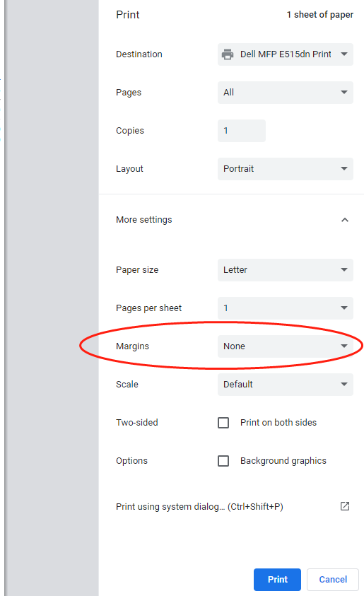This screenshot has width=364, height=596.
Task: Click the 'Destination' label text
Action: point(139,54)
